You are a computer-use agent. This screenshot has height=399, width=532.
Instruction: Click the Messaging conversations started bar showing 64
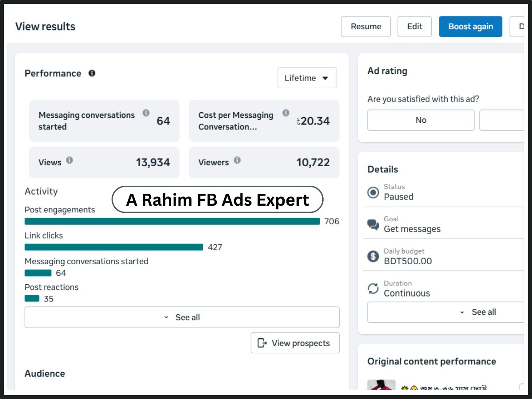point(38,273)
